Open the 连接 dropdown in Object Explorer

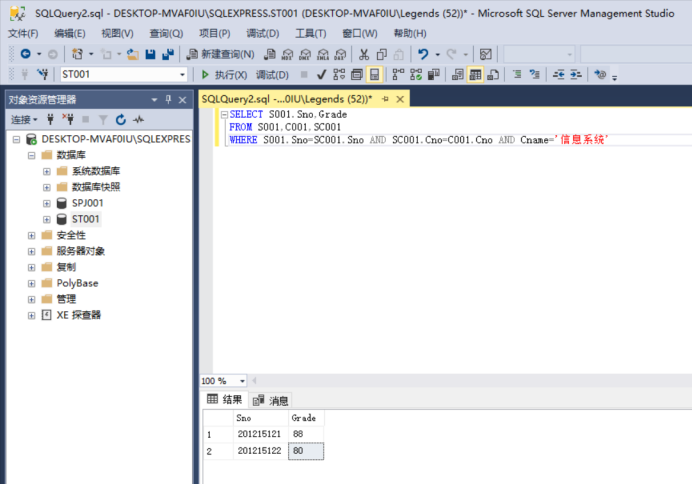point(24,120)
